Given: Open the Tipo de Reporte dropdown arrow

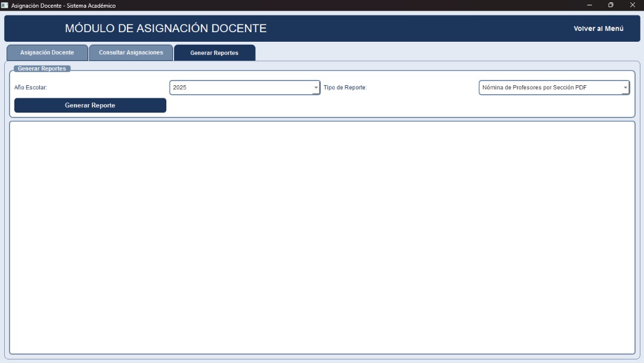Looking at the screenshot, I should [625, 88].
